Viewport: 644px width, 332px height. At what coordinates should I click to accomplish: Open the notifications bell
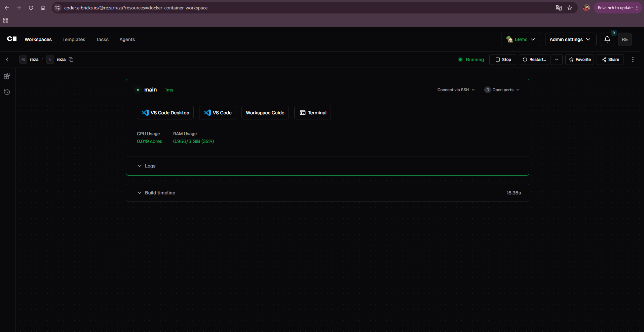click(x=607, y=39)
